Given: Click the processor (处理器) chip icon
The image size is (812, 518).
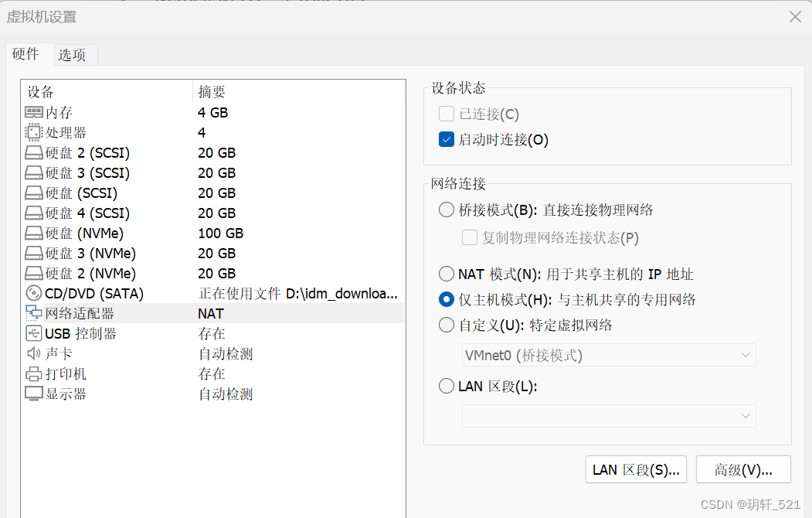Looking at the screenshot, I should click(x=34, y=133).
